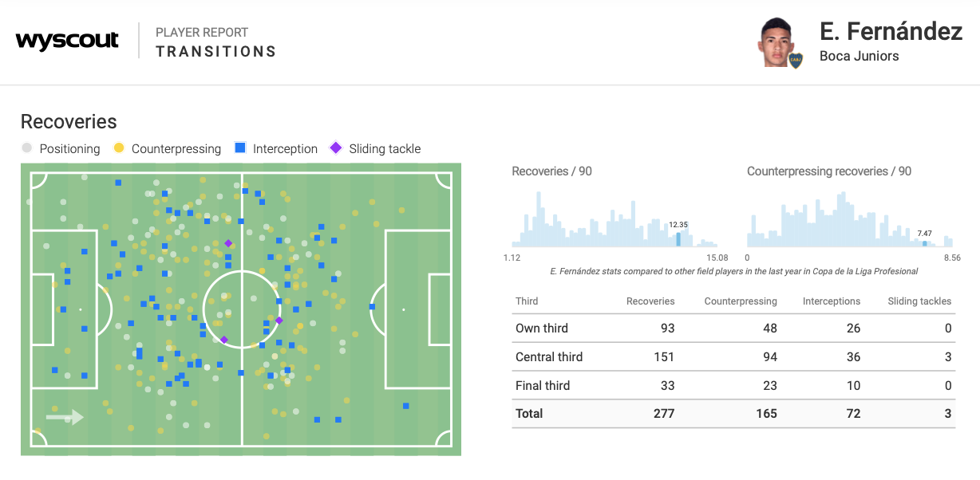Click the Boca Juniors club badge
The image size is (980, 480).
pos(796,60)
